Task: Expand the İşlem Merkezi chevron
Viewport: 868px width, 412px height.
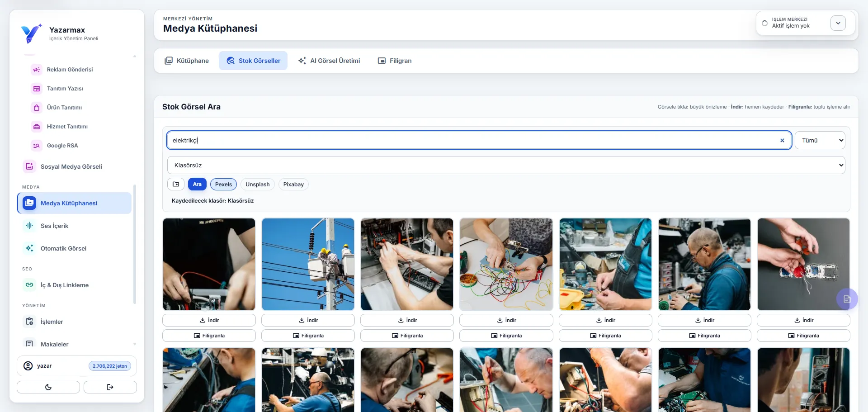Action: coord(838,23)
